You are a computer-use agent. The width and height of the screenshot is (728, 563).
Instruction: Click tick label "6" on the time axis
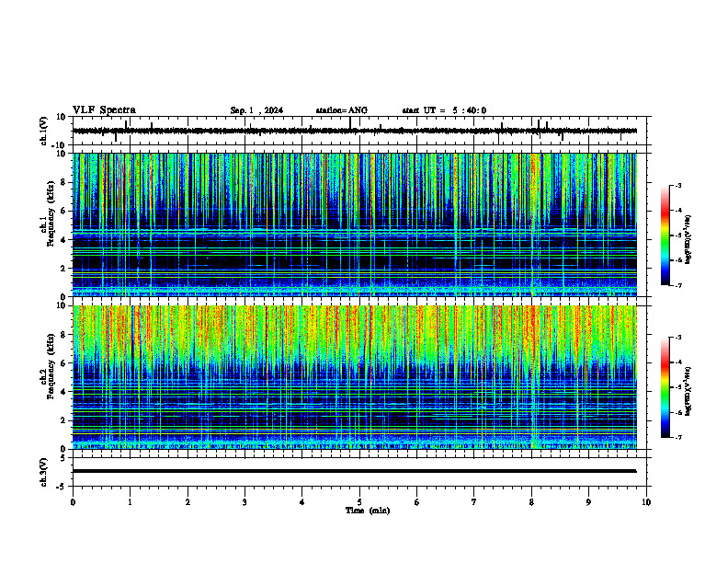click(417, 502)
